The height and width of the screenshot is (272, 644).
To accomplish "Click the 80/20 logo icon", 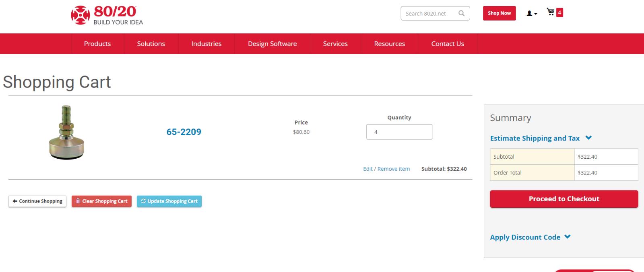I will pyautogui.click(x=80, y=15).
